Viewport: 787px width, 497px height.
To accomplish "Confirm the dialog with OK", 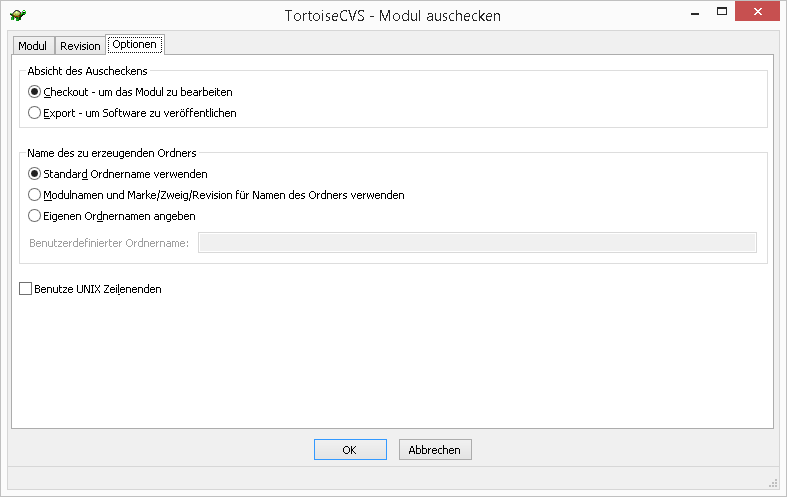I will pos(349,450).
